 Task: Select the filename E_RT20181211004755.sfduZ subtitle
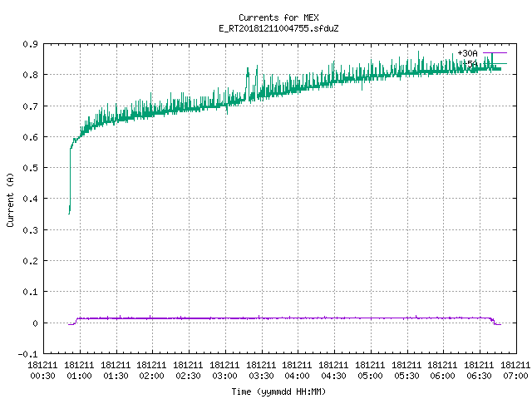[278, 28]
